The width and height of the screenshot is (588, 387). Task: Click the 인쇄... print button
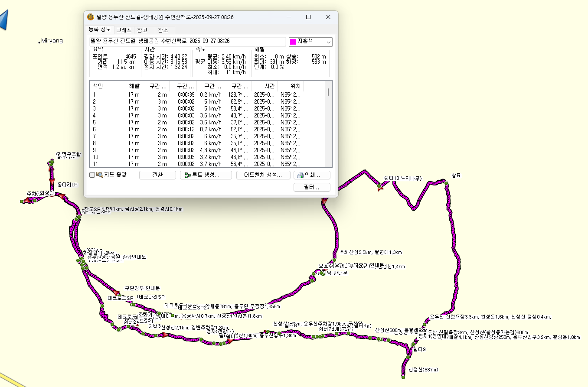point(312,175)
